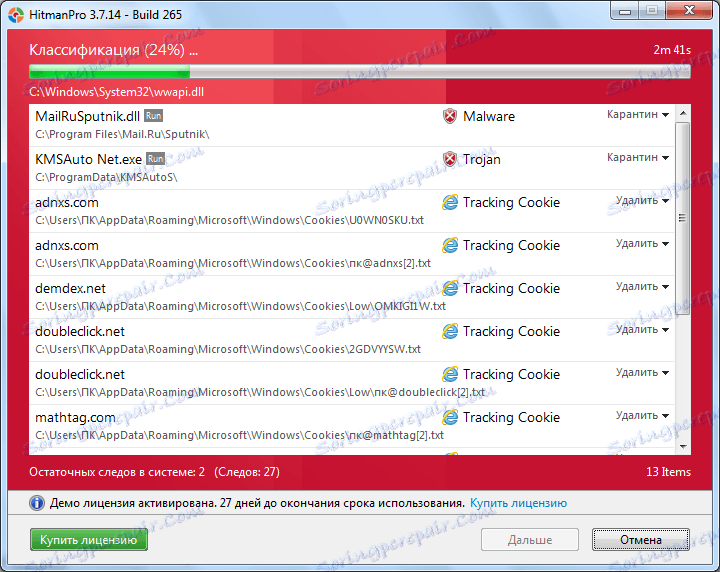The height and width of the screenshot is (572, 720).
Task: Click the IE icon on mathtag.com row
Action: pos(450,417)
